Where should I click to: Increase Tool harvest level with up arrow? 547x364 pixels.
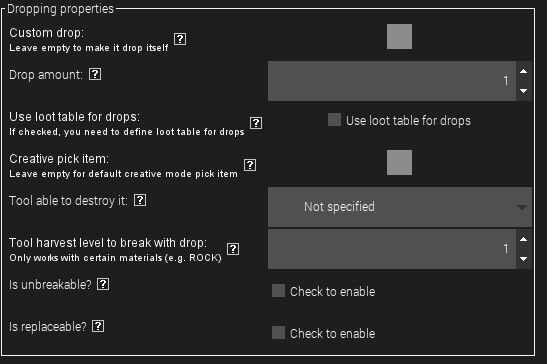point(523,239)
